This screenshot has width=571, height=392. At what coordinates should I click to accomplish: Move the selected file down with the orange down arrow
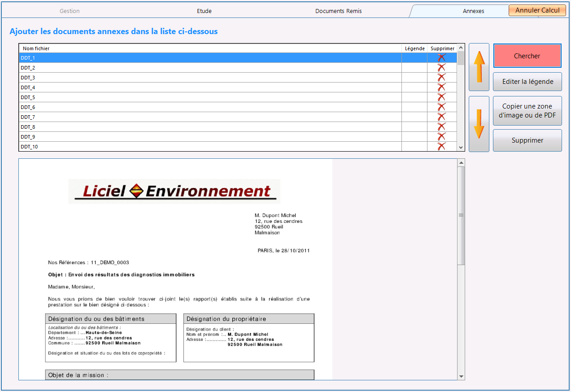click(479, 124)
